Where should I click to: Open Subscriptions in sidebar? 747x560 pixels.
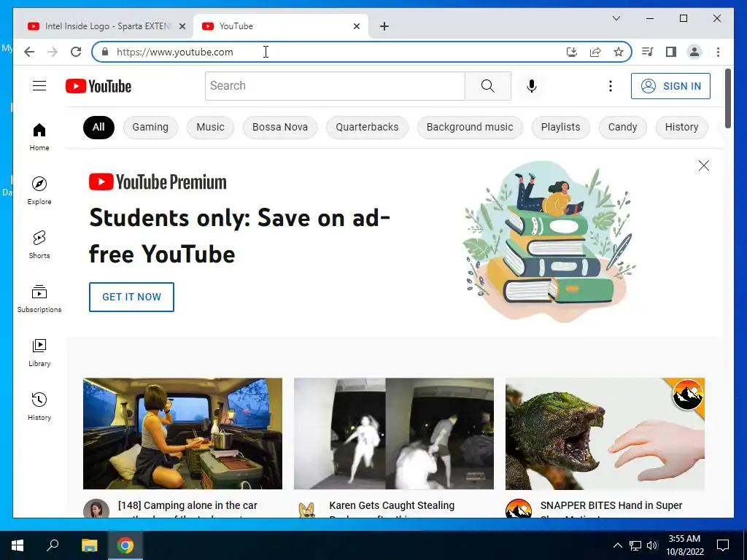pyautogui.click(x=39, y=298)
